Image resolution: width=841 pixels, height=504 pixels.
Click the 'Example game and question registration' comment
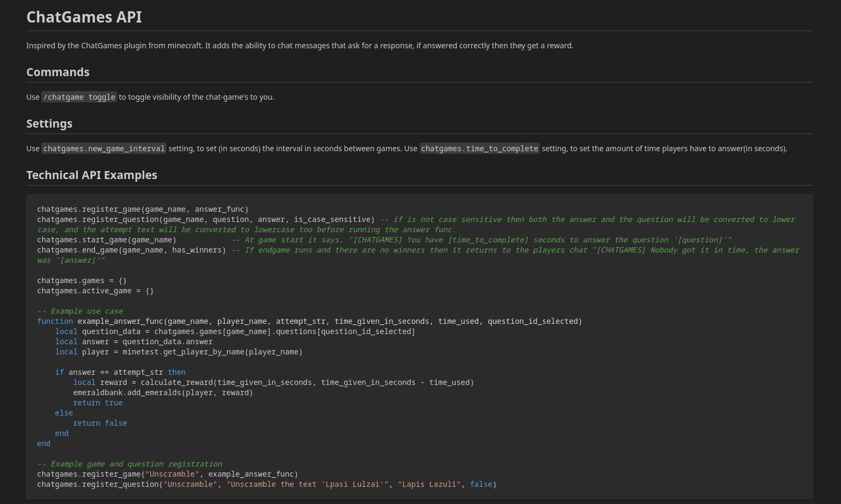point(129,464)
